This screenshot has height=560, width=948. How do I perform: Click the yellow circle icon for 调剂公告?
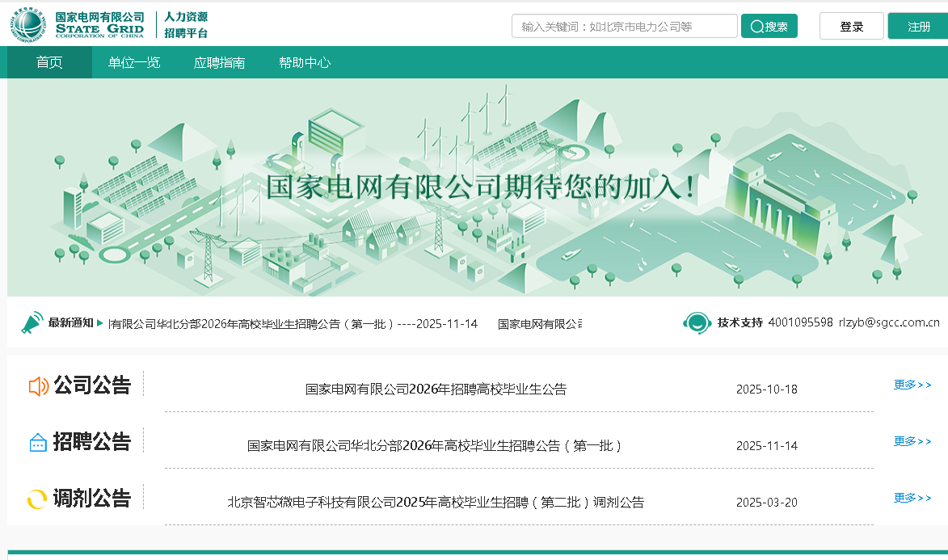coord(37,499)
